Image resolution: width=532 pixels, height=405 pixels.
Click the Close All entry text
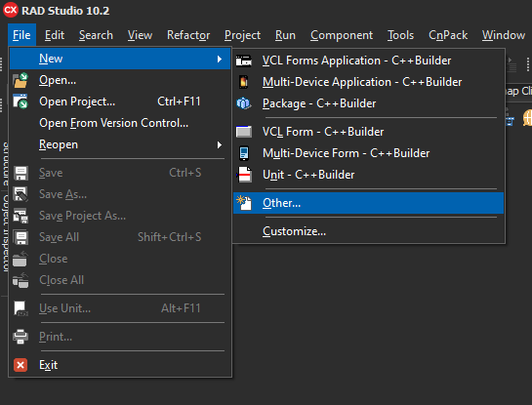[x=61, y=280]
